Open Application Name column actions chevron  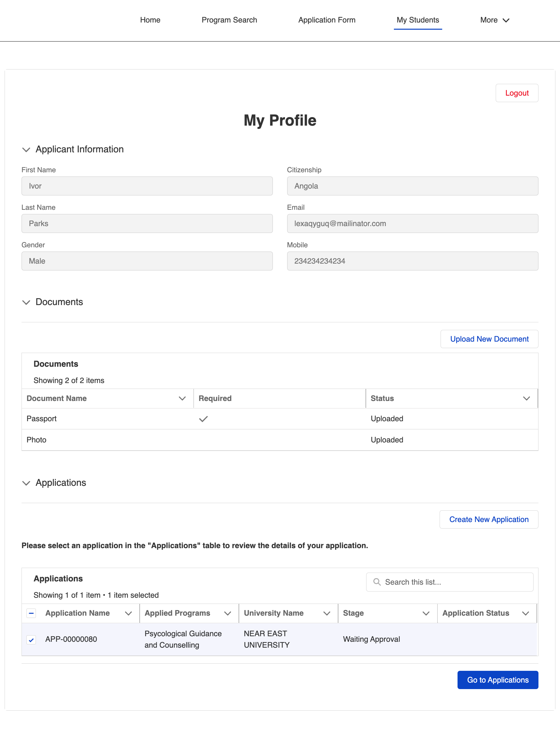coord(128,613)
